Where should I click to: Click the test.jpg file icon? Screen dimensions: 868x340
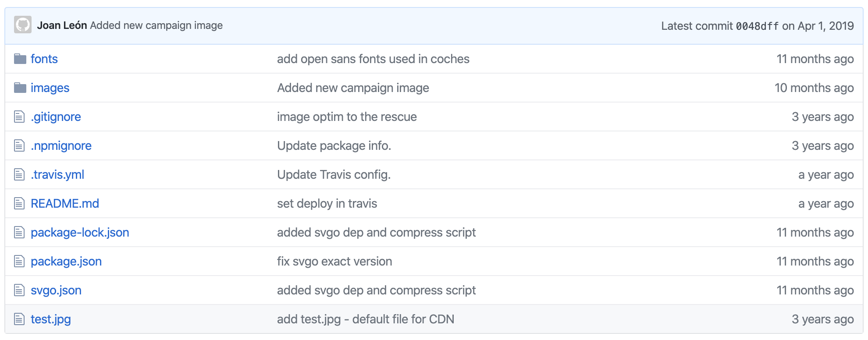[x=19, y=319]
